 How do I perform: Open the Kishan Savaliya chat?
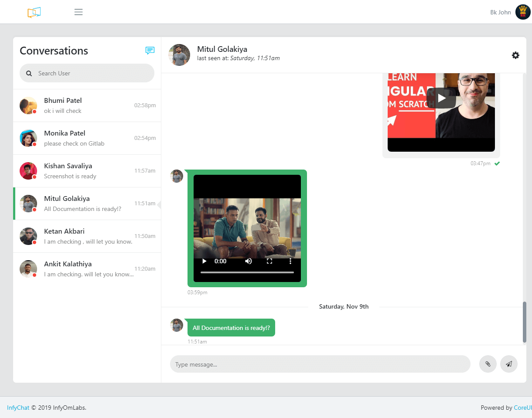[x=87, y=171]
